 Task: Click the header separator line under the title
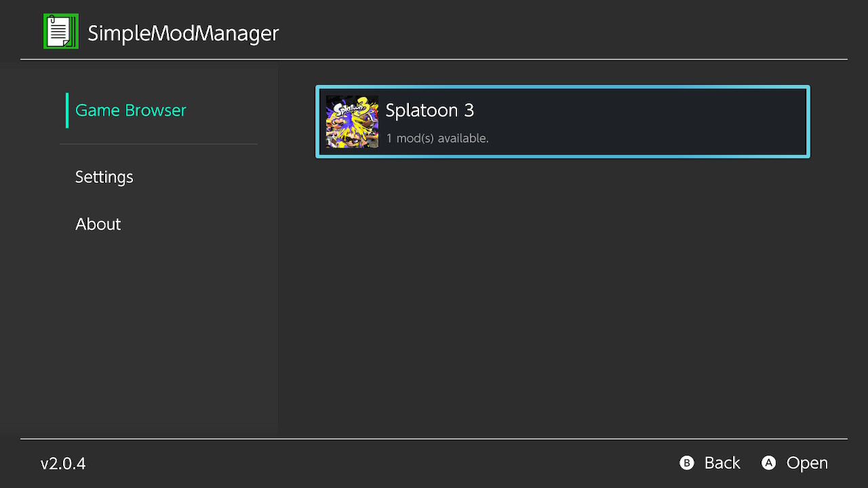434,60
